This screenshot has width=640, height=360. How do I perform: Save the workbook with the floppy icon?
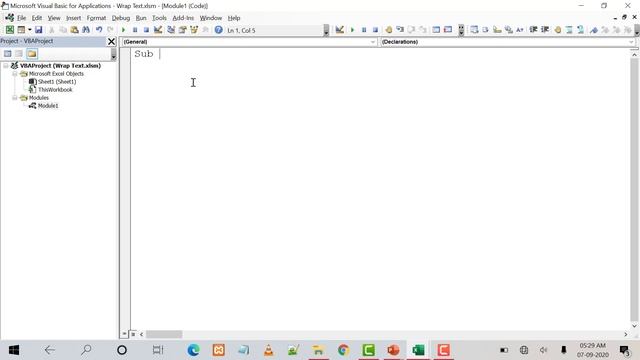click(38, 30)
